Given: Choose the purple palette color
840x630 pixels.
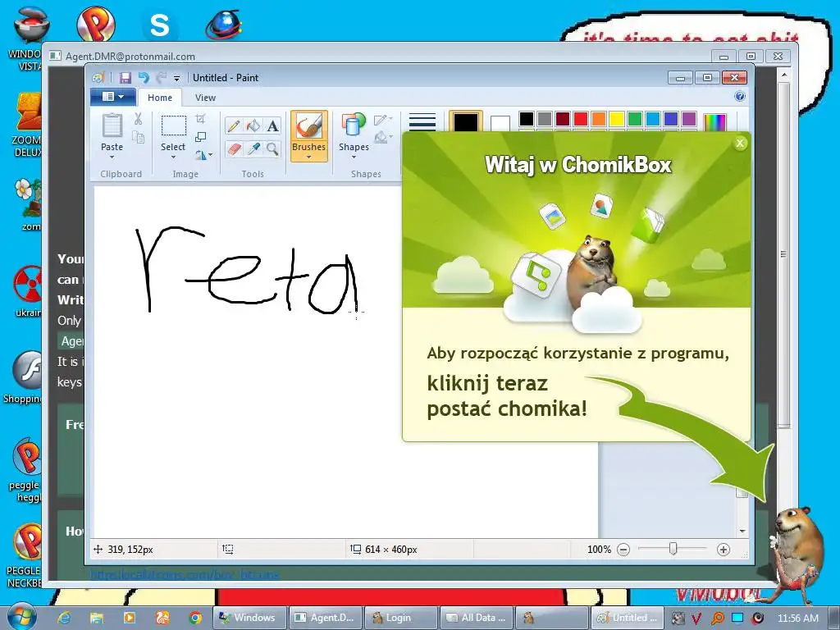Looking at the screenshot, I should [689, 119].
